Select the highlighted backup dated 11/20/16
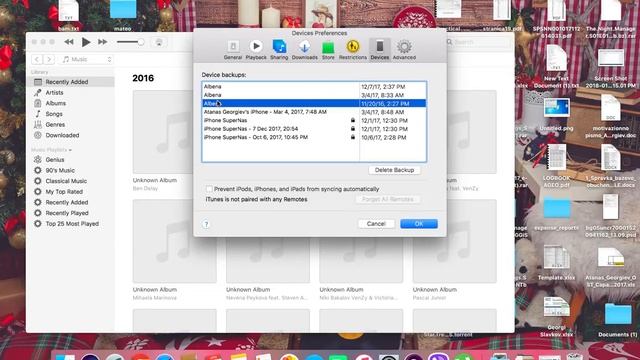Image resolution: width=640 pixels, height=360 pixels. (x=314, y=104)
